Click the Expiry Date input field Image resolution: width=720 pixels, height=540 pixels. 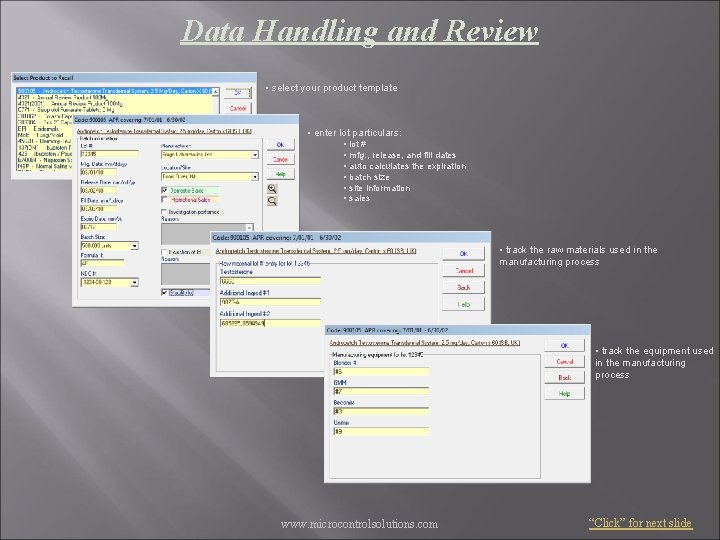pyautogui.click(x=99, y=227)
